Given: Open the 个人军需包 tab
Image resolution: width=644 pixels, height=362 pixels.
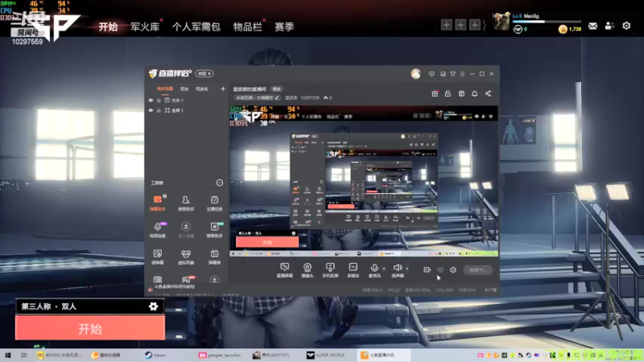Looking at the screenshot, I should (196, 27).
